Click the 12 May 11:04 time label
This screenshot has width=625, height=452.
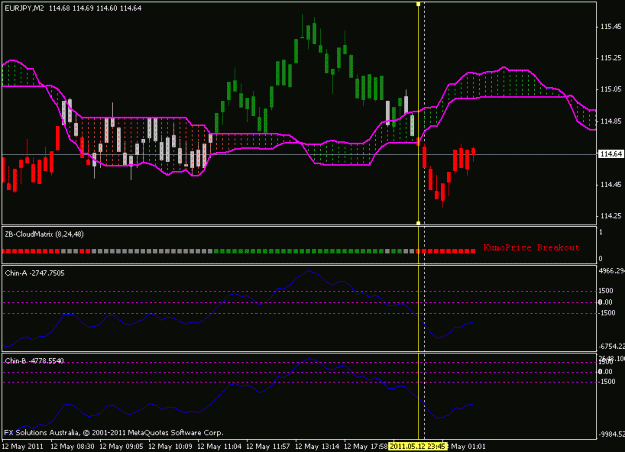tap(219, 446)
